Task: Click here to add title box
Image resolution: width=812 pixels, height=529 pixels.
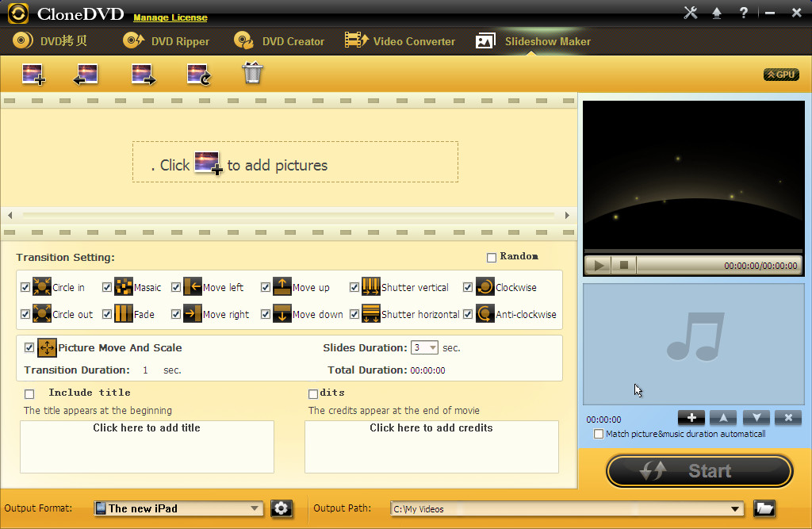Action: click(147, 447)
